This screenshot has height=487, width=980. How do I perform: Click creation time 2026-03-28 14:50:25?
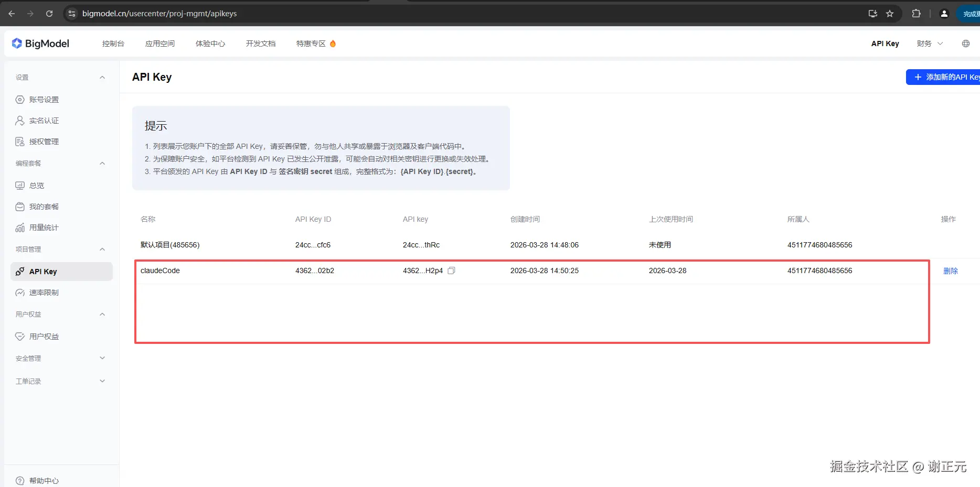(545, 270)
